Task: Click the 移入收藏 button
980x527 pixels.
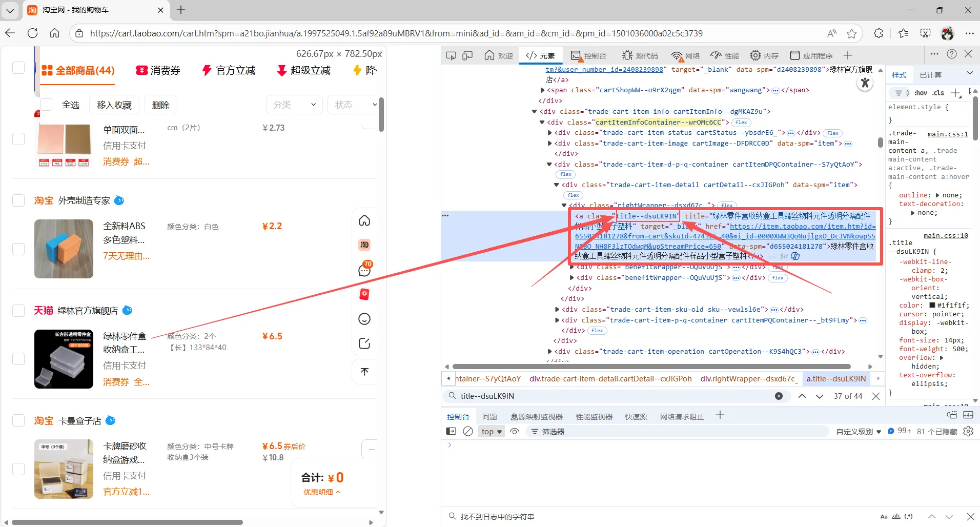Action: tap(114, 105)
